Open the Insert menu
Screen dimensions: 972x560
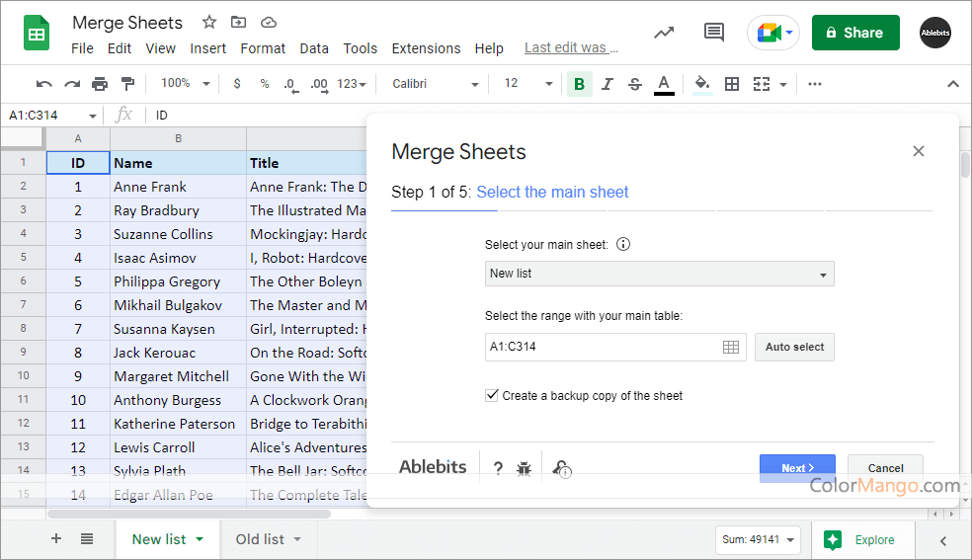pyautogui.click(x=207, y=48)
